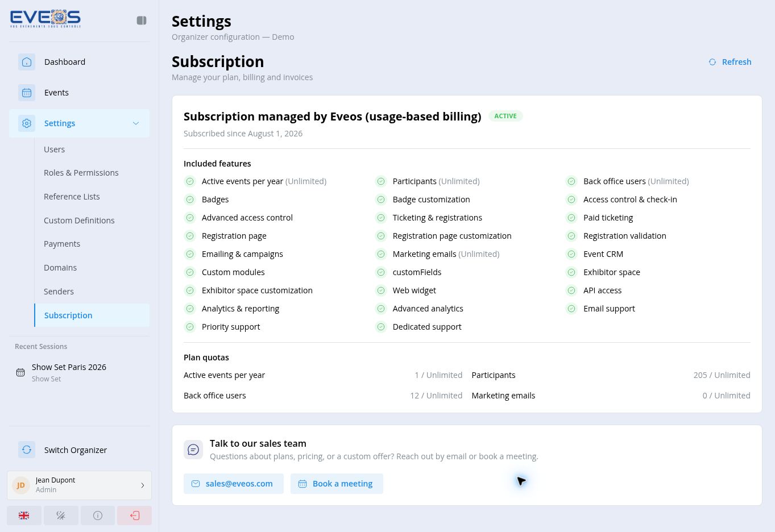Screen dimensions: 775x532
Task: Click the chat bubble icon by sales team
Action: [x=193, y=450]
